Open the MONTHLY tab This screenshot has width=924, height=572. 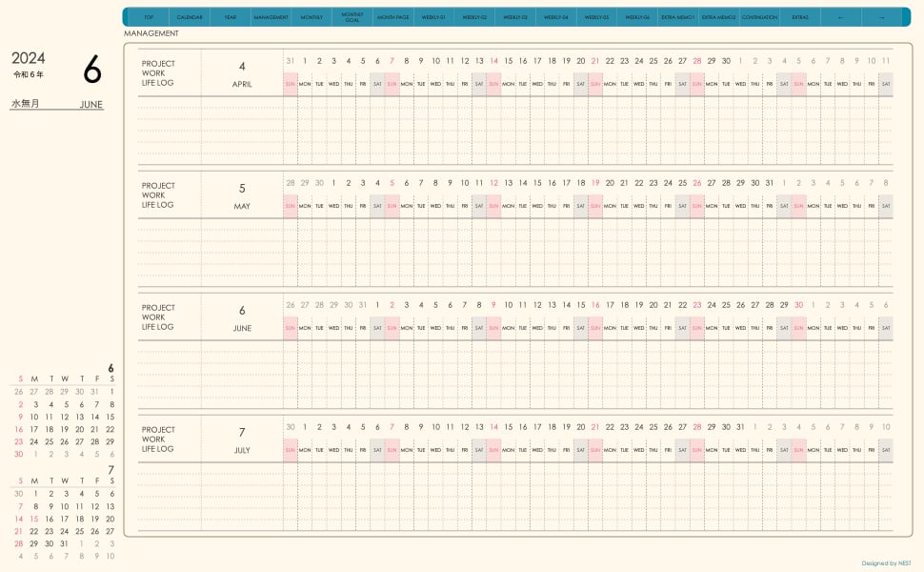coord(311,17)
